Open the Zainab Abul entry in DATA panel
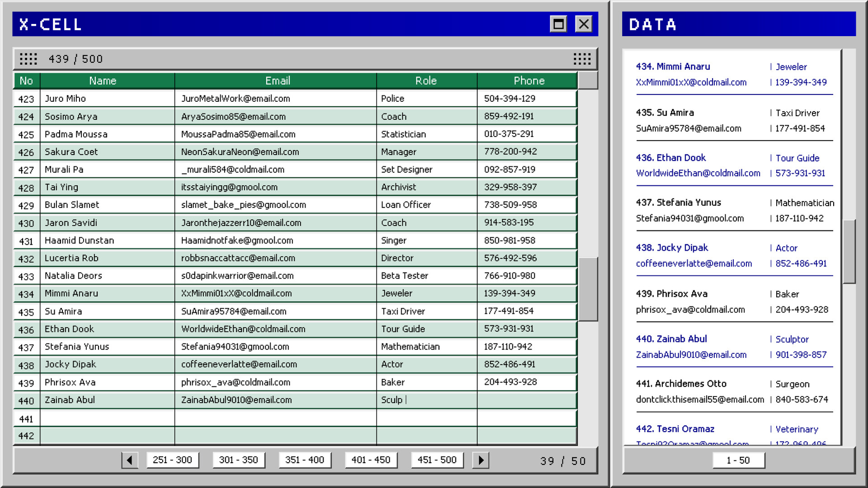The width and height of the screenshot is (868, 488). pos(671,339)
